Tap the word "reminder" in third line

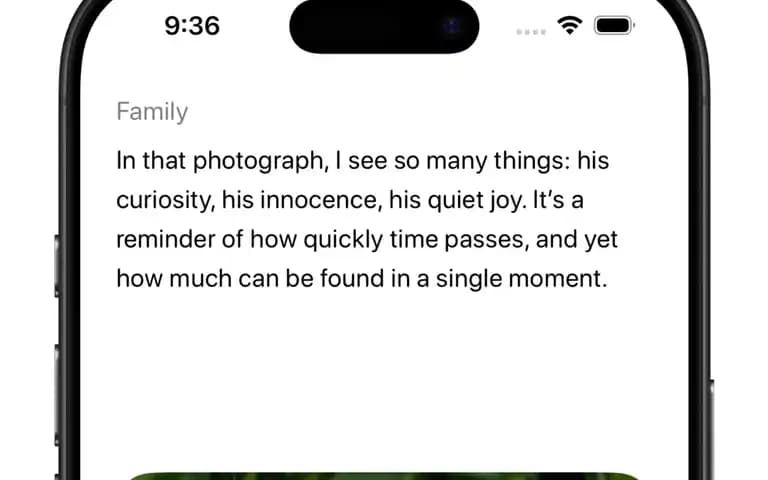click(x=166, y=240)
